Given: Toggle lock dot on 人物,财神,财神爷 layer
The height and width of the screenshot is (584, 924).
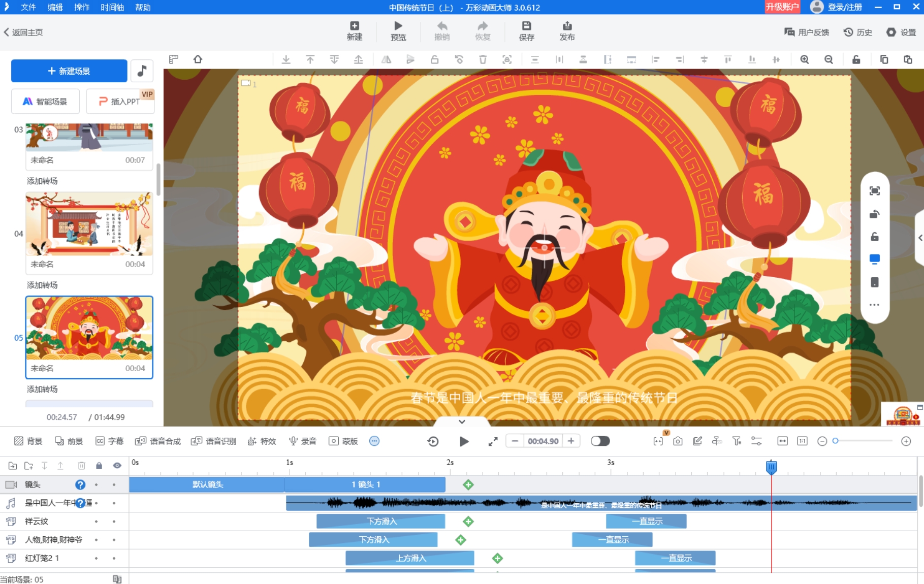Looking at the screenshot, I should (96, 540).
